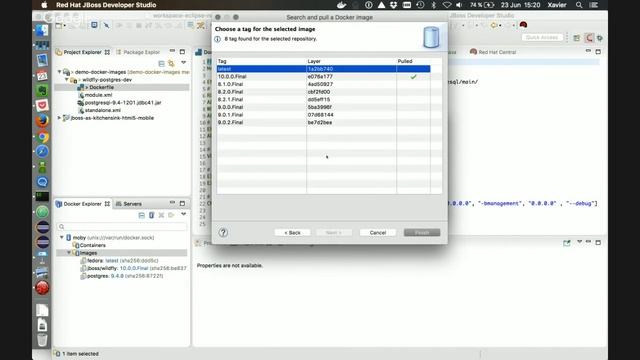Open Firefox from the Dock
Image resolution: width=640 pixels, height=360 pixels.
click(42, 121)
